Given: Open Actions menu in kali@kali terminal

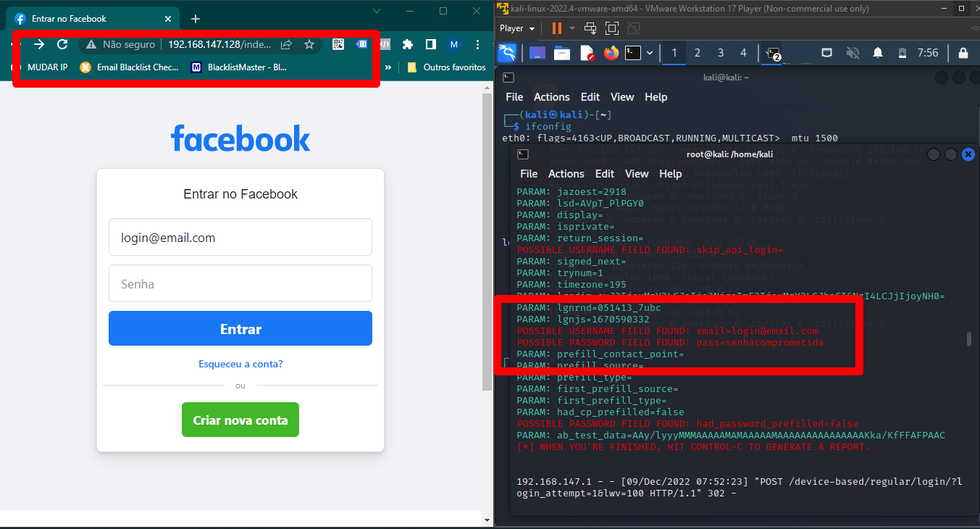Looking at the screenshot, I should (552, 97).
